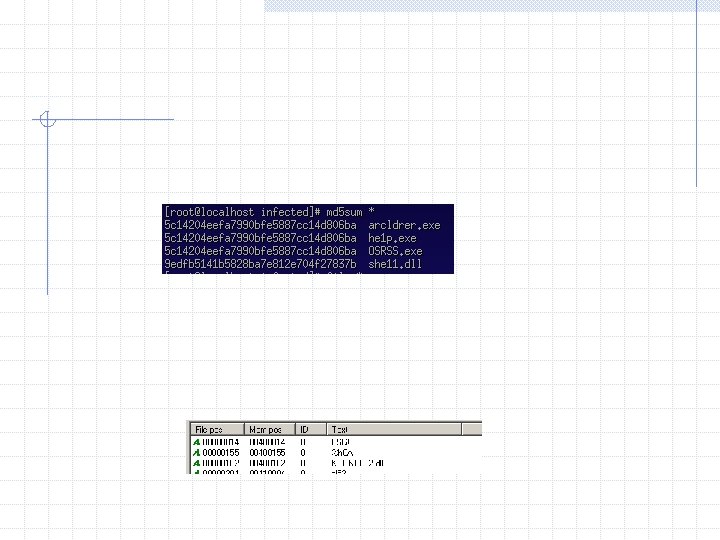Click the File pos column header
Image resolution: width=720 pixels, height=540 pixels.
(x=217, y=429)
